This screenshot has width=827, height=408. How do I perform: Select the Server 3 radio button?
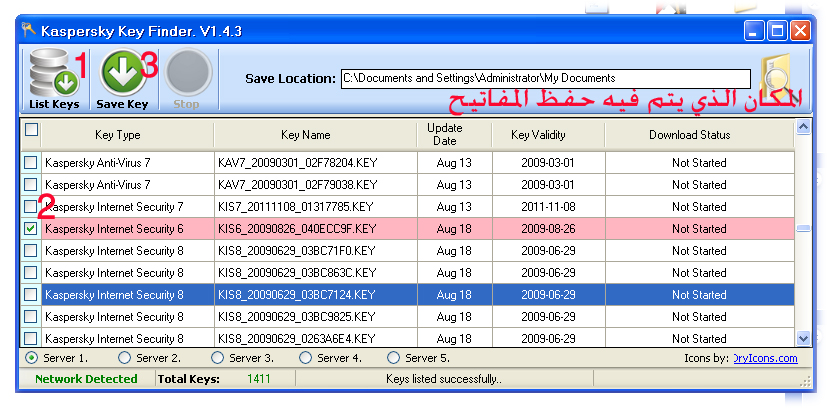tap(217, 358)
